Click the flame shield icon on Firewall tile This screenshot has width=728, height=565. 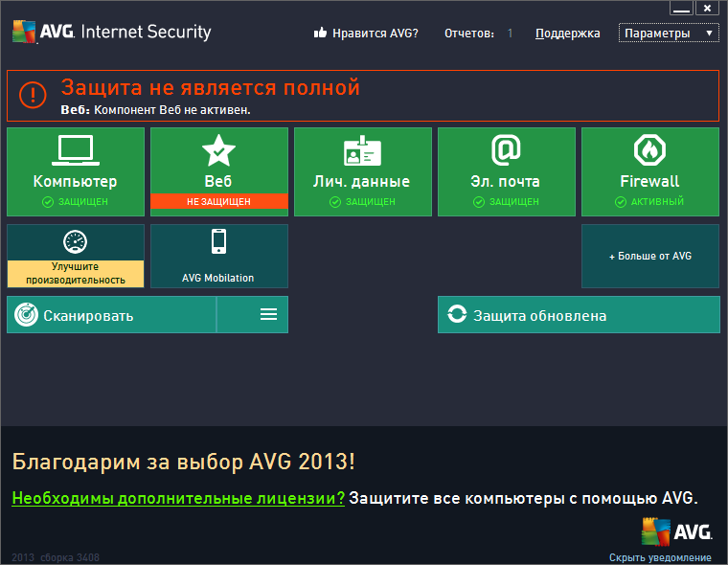point(649,150)
